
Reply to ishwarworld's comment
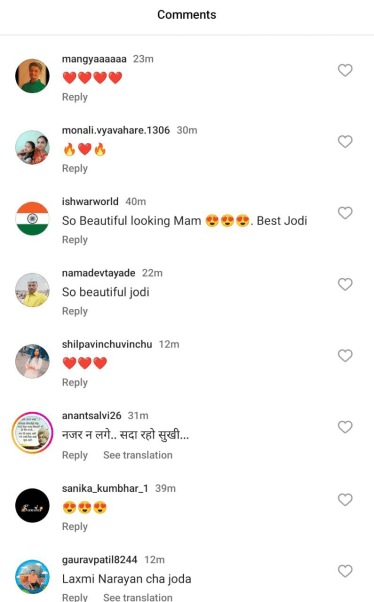coord(75,240)
